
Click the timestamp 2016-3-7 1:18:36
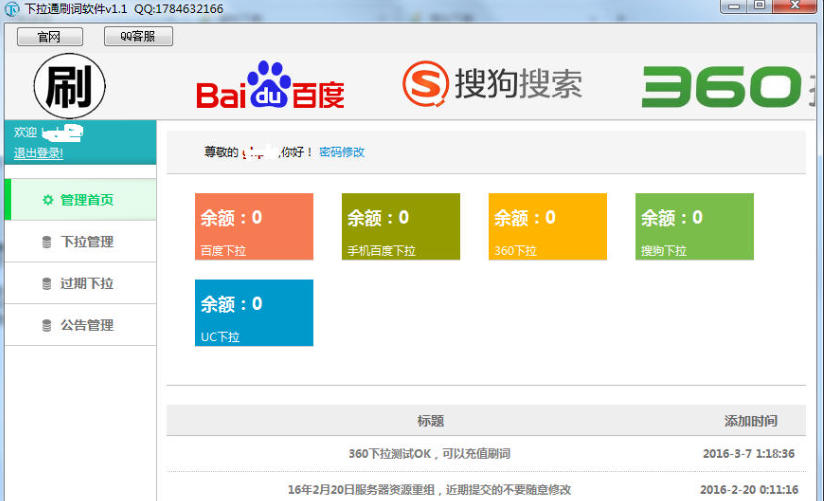pyautogui.click(x=749, y=454)
